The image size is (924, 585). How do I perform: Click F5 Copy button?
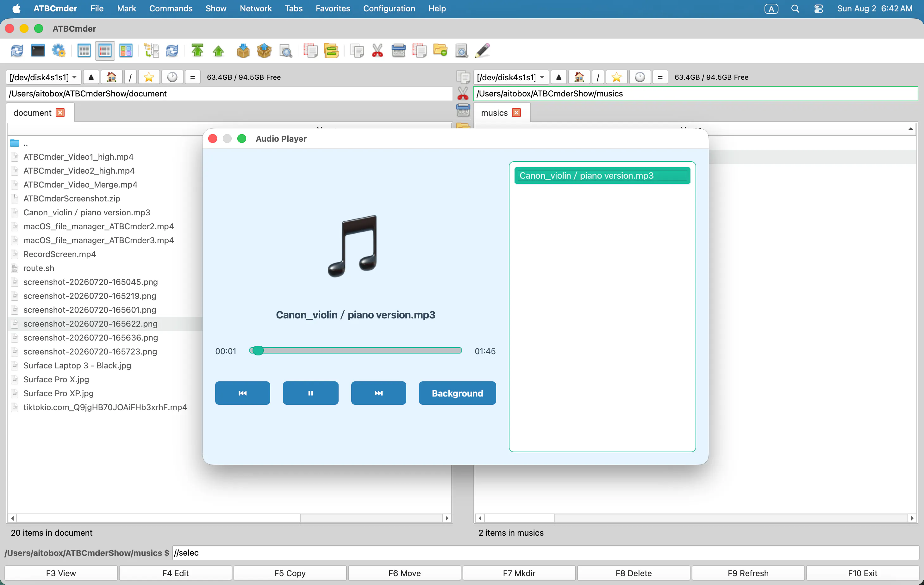click(x=290, y=573)
